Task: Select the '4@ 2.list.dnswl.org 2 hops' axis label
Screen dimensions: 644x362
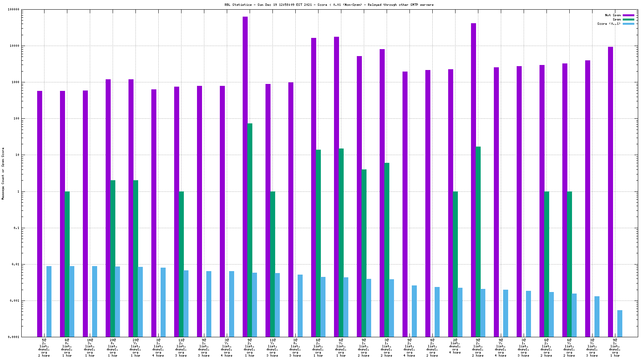Action: 432,348
